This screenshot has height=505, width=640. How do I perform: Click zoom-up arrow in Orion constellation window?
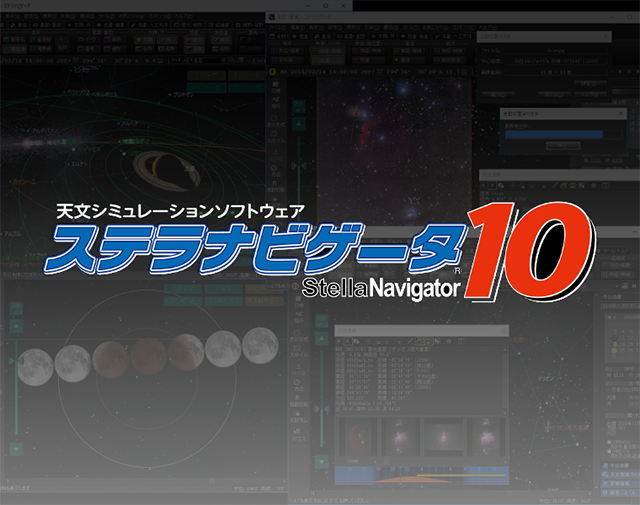pos(322,338)
